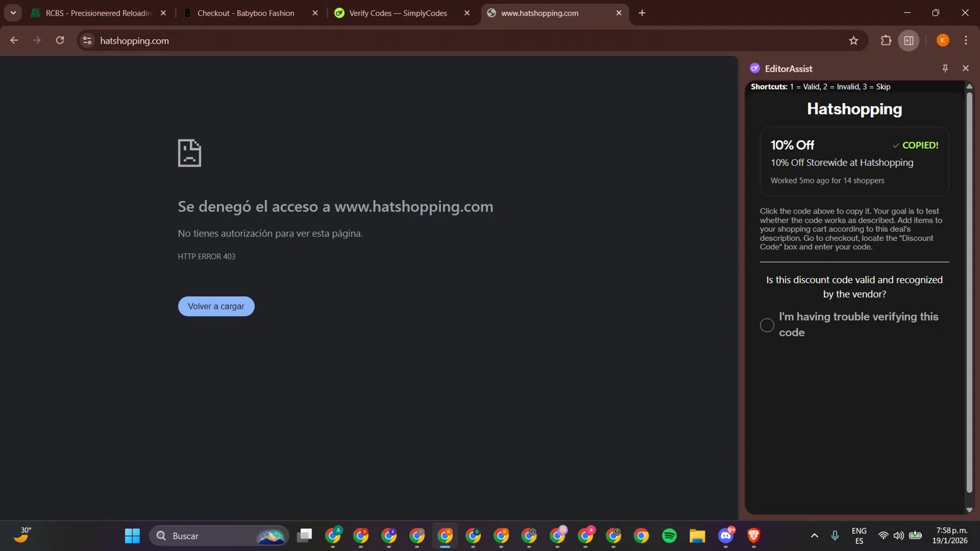Close the Checkout - Babyboo Fashion tab
The image size is (980, 551).
coord(315,13)
